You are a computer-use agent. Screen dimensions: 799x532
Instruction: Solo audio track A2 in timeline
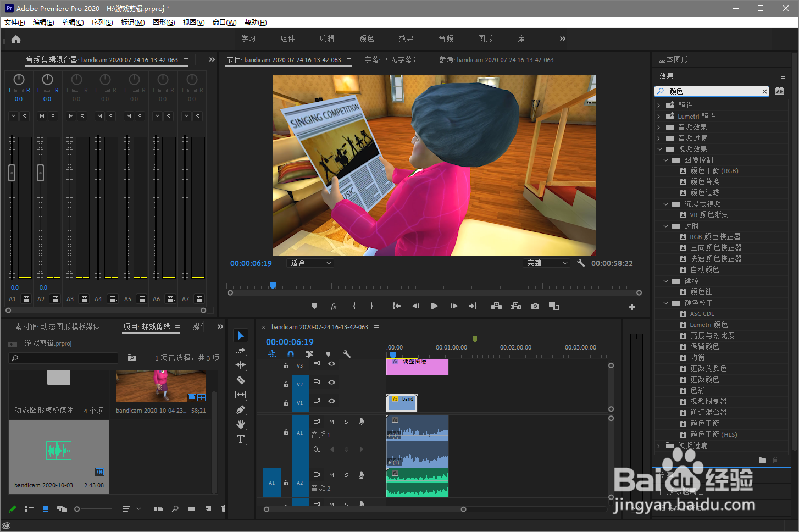click(346, 475)
